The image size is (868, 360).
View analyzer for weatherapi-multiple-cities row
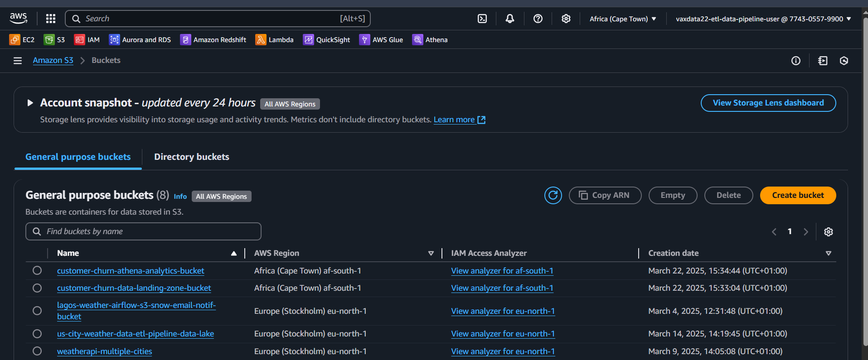point(503,351)
